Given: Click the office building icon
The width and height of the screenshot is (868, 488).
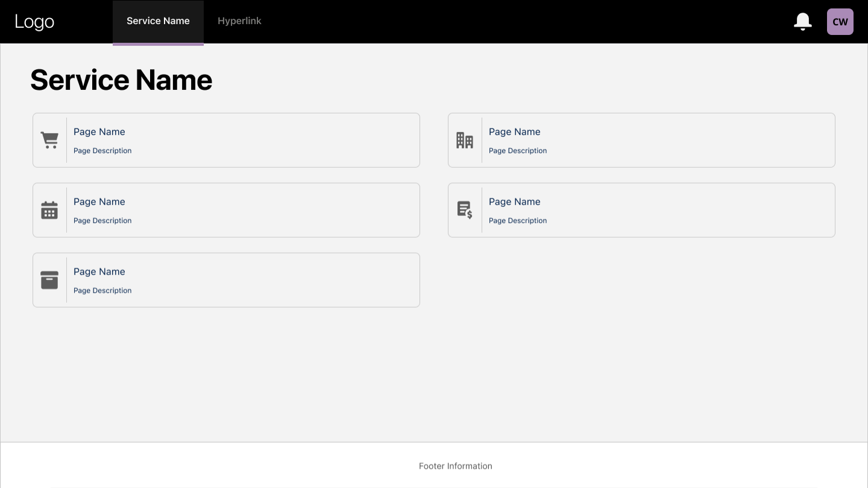Looking at the screenshot, I should [465, 140].
